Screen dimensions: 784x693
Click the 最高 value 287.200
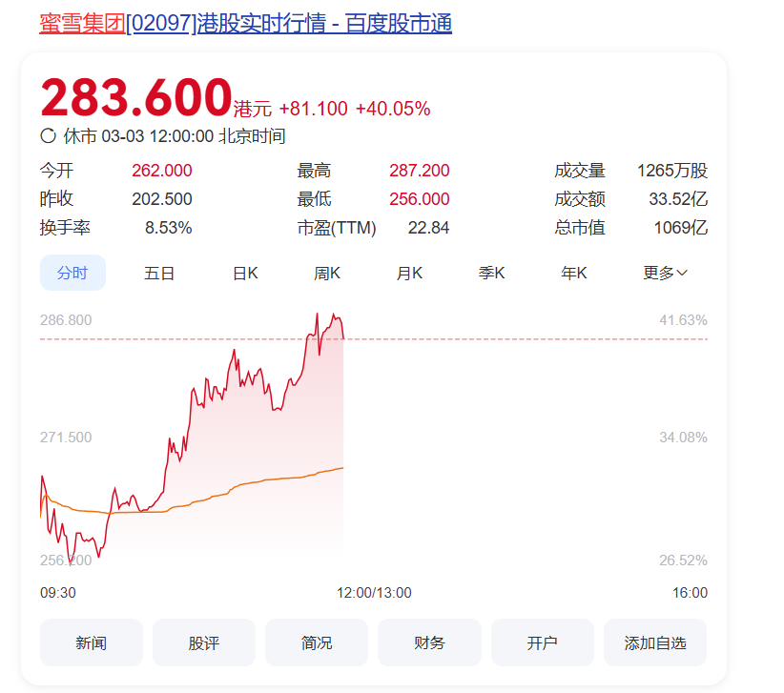[420, 171]
